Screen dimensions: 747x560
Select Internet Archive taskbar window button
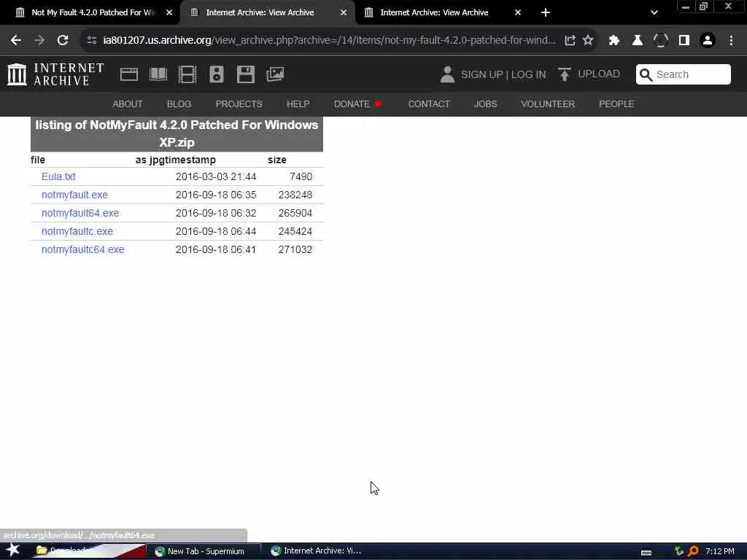316,551
